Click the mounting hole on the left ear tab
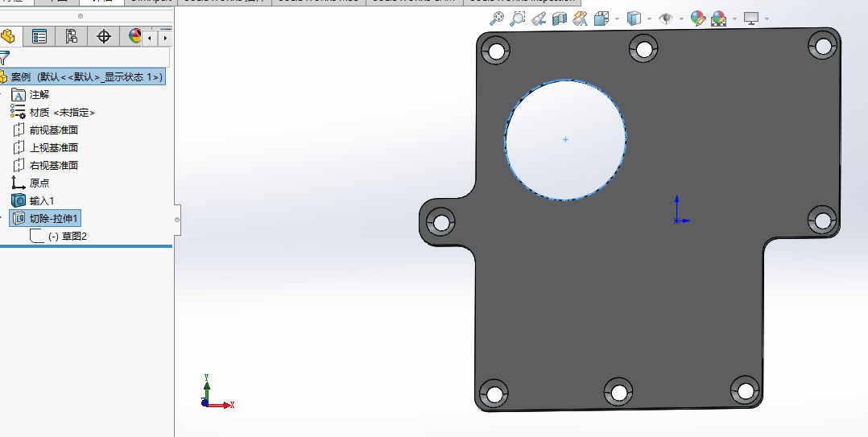 (441, 223)
